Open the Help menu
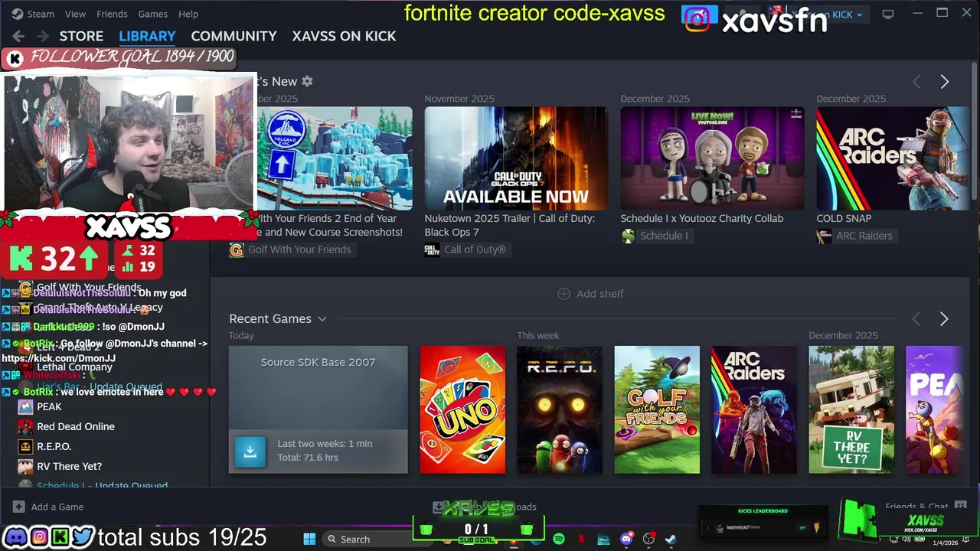Image resolution: width=980 pixels, height=551 pixels. pyautogui.click(x=188, y=14)
